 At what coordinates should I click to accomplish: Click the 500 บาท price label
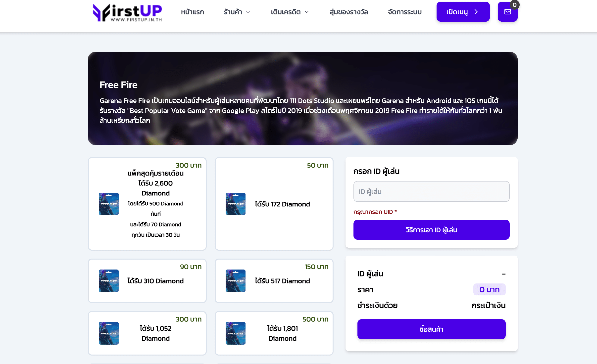(315, 319)
